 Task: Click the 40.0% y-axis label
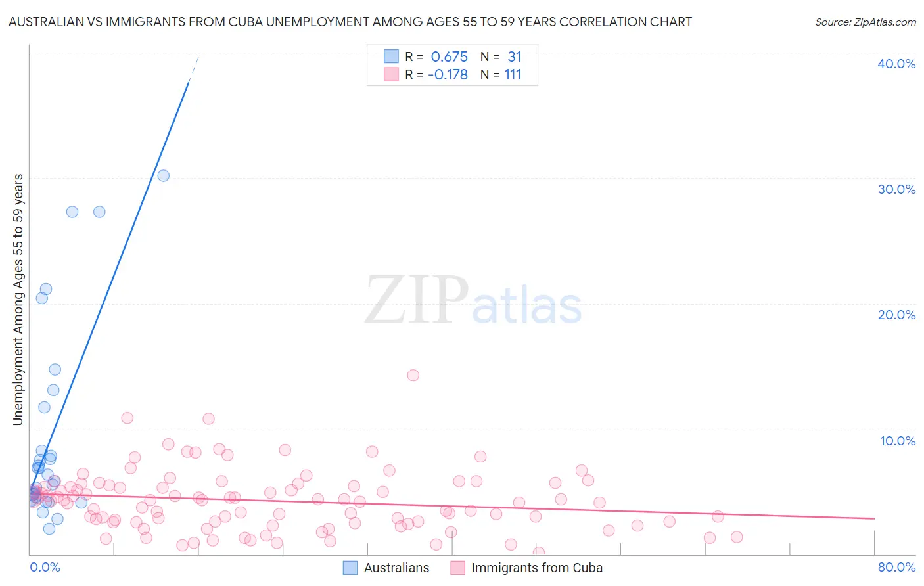[x=896, y=64]
